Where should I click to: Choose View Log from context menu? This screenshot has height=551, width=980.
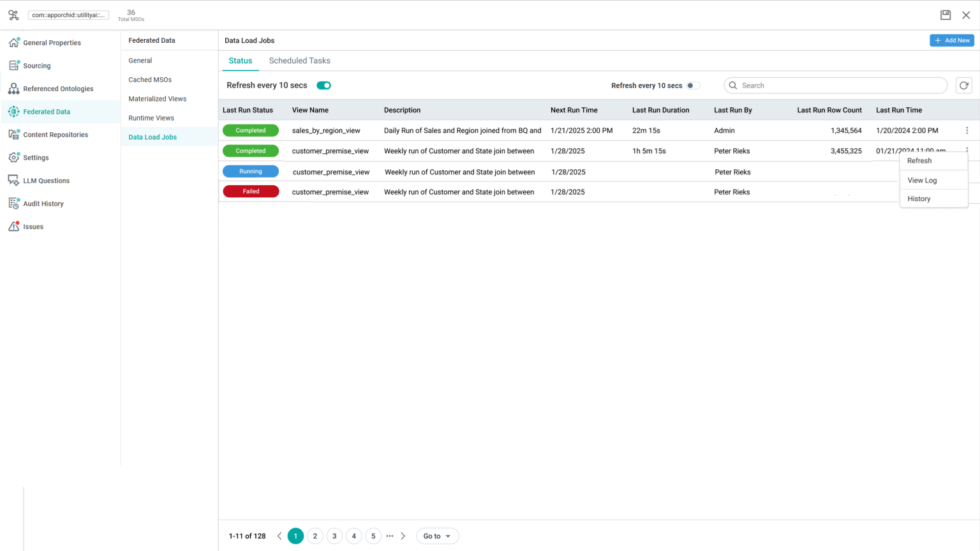coord(922,180)
